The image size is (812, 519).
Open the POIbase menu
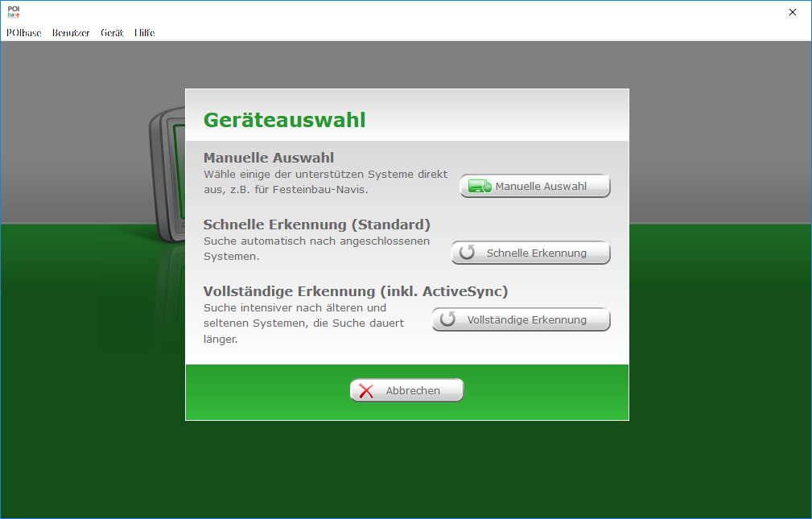(23, 33)
